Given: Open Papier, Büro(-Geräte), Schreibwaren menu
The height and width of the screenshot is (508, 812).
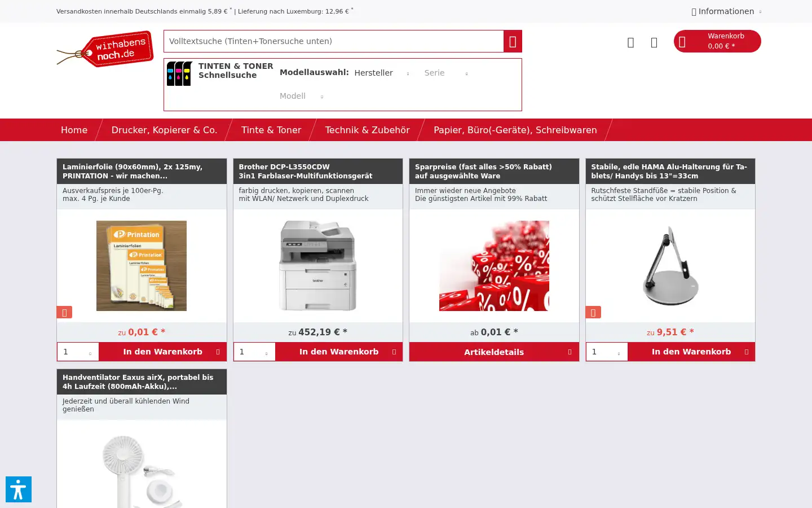Looking at the screenshot, I should click(x=515, y=130).
